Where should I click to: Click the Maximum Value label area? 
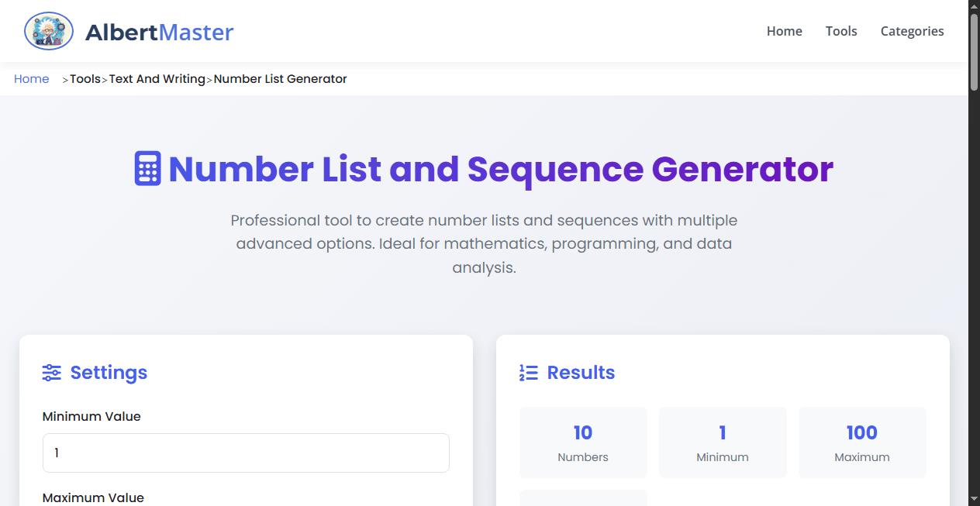coord(93,497)
